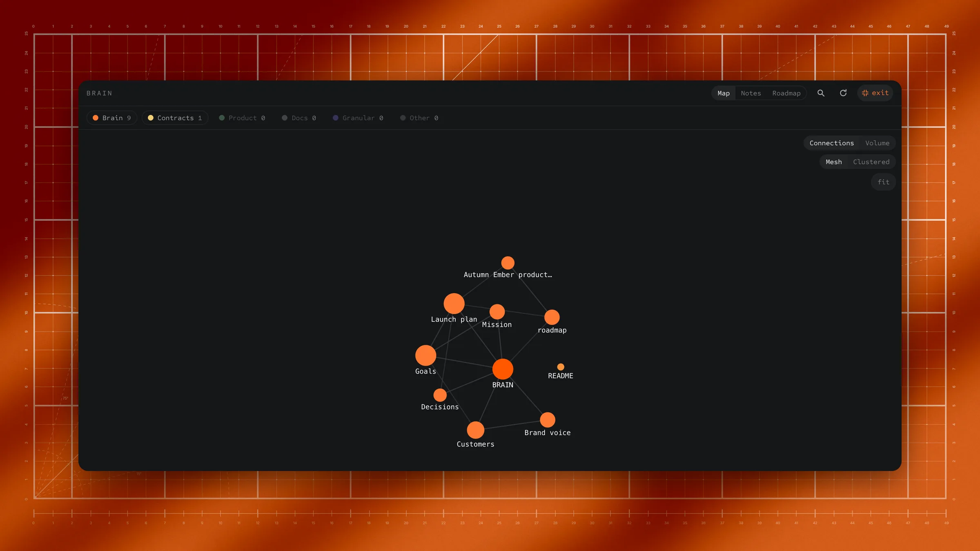Viewport: 980px width, 551px height.
Task: Toggle the Brain 9 category filter
Action: point(112,118)
